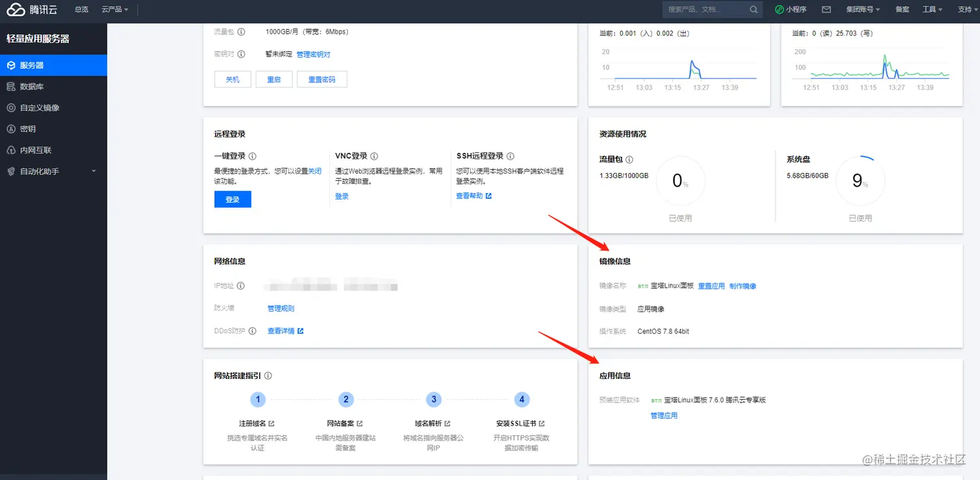
Task: Open 密钥 in the sidebar
Action: tap(53, 129)
